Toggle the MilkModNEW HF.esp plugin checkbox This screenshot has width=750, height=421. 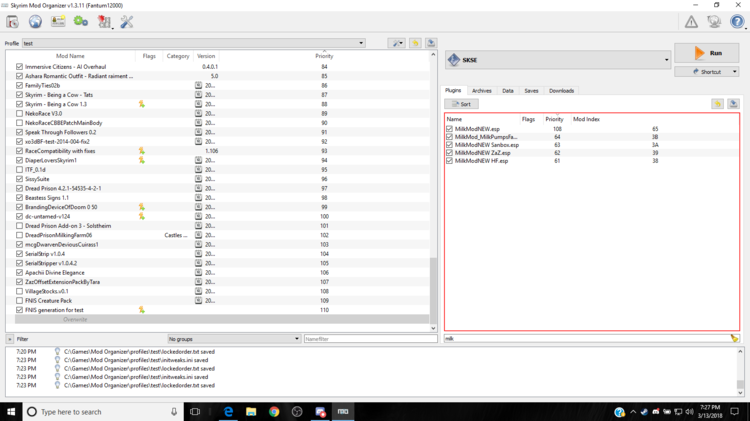tap(449, 161)
